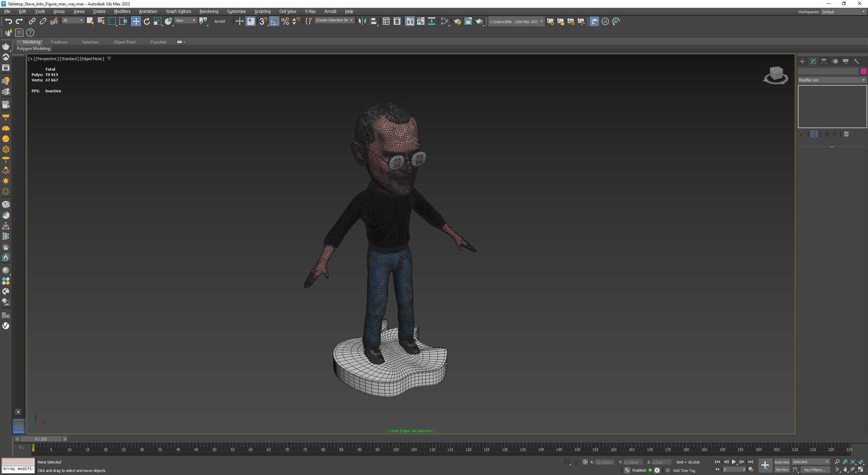
Task: Switch to the Display command panel
Action: tap(846, 61)
